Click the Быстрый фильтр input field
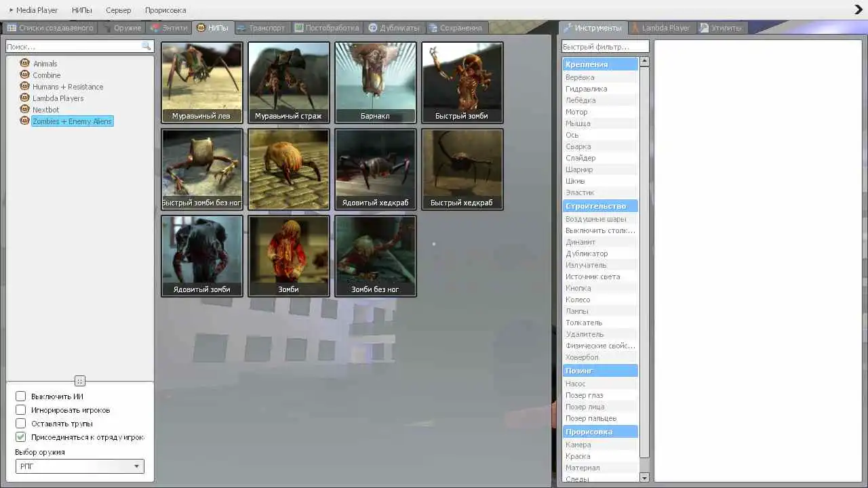 (x=605, y=47)
